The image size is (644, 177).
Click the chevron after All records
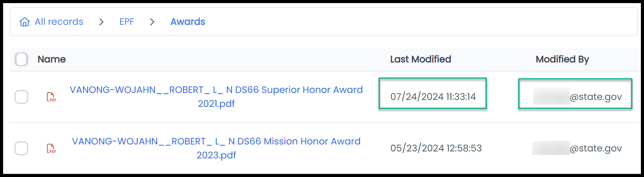[101, 22]
